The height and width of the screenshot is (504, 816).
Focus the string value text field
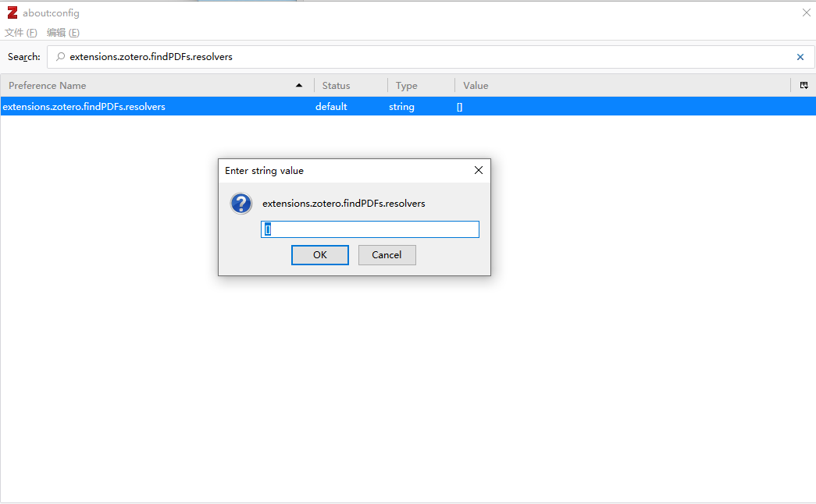pyautogui.click(x=370, y=229)
